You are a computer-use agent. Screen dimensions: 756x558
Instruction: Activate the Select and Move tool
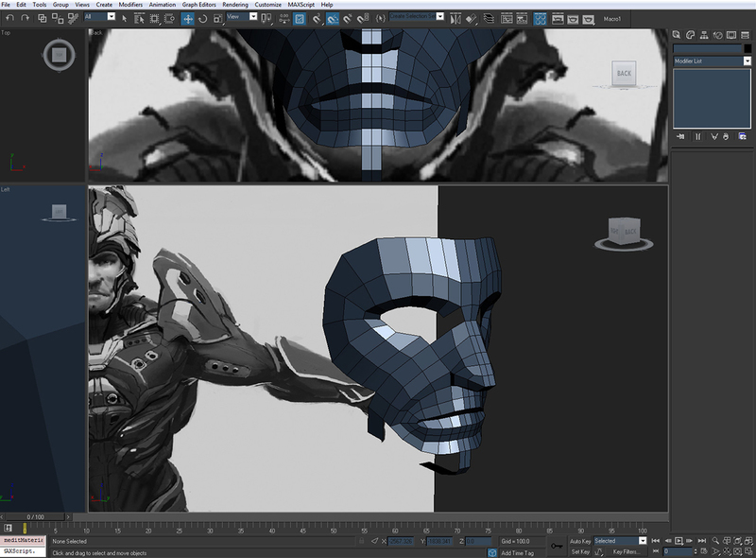pyautogui.click(x=187, y=18)
